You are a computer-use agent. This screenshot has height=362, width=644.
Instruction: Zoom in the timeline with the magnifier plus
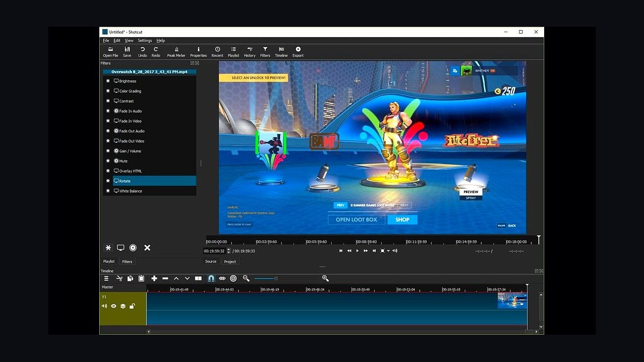325,278
